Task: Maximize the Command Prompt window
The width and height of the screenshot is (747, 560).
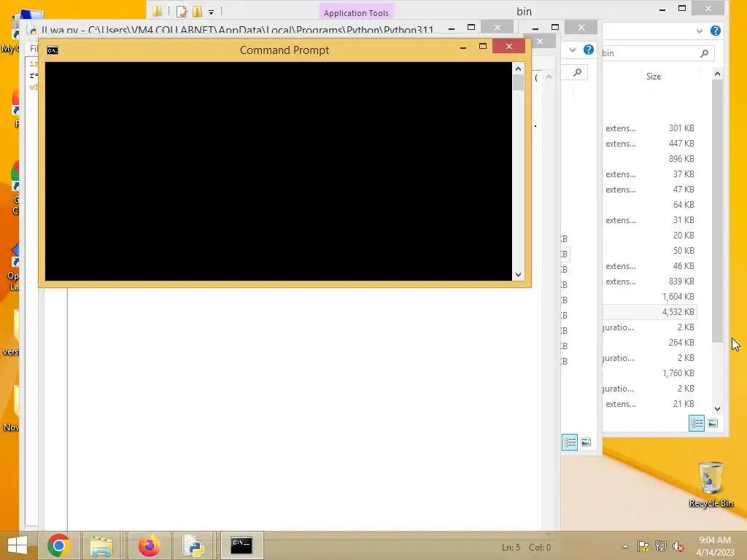Action: tap(483, 47)
